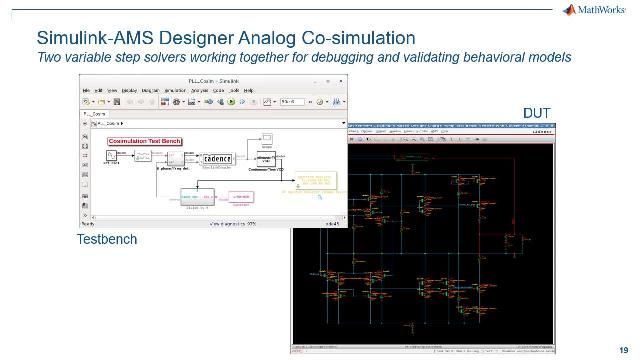Open the File menu in Simulink
This screenshot has height=360, width=640.
pyautogui.click(x=86, y=90)
